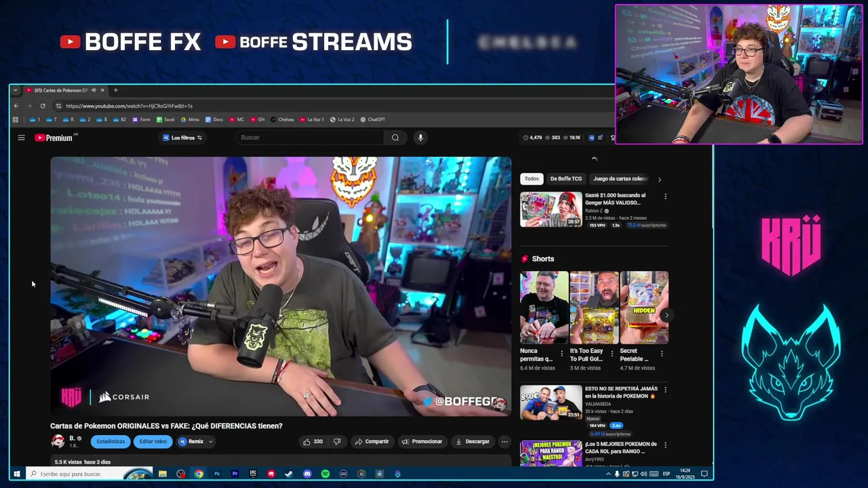Screen dimensions: 868x488
Task: Select the De Boffe TCG chip
Action: (x=566, y=179)
